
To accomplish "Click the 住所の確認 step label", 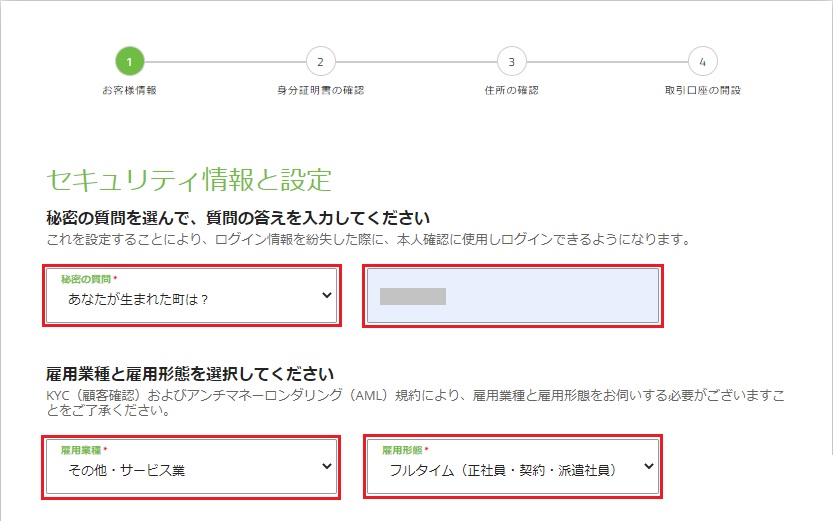I will (x=512, y=90).
